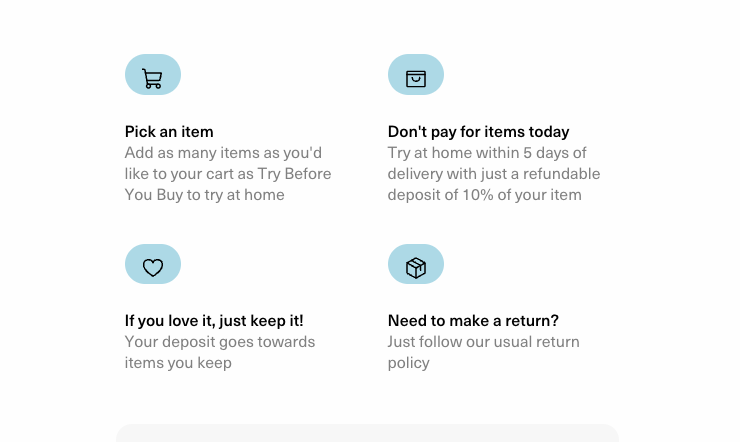Select the "Don't pay for items today" heading
The height and width of the screenshot is (442, 740).
(478, 132)
